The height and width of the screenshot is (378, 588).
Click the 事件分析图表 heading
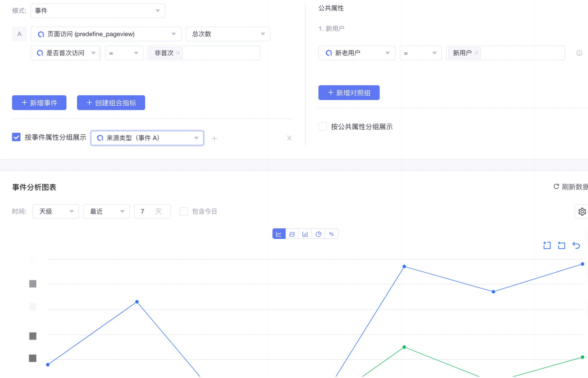coord(34,187)
